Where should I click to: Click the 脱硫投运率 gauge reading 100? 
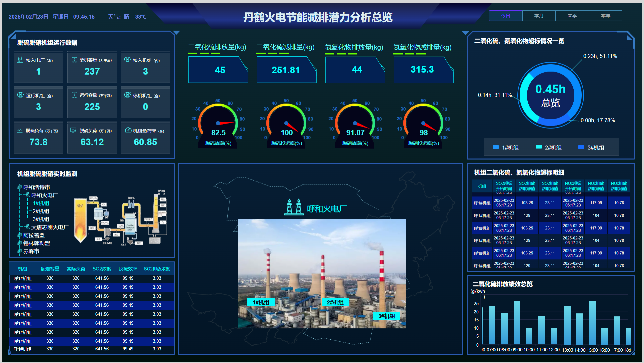coord(286,123)
